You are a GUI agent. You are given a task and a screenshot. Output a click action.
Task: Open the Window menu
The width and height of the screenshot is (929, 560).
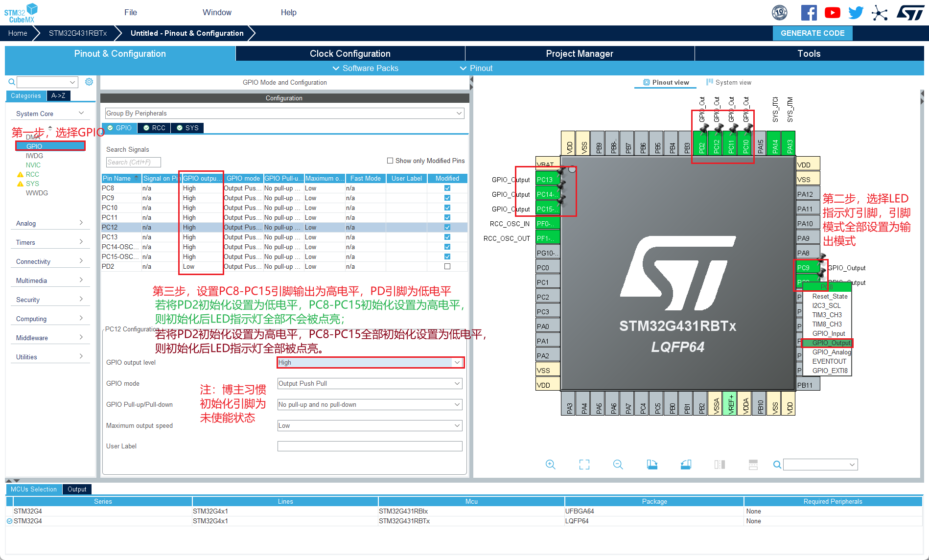click(217, 12)
